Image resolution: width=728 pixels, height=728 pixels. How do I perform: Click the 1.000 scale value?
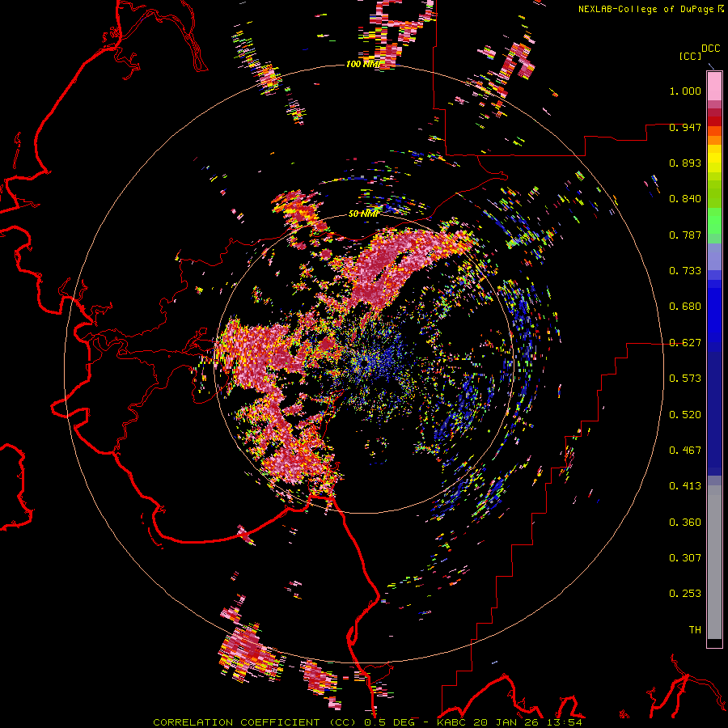pos(685,91)
